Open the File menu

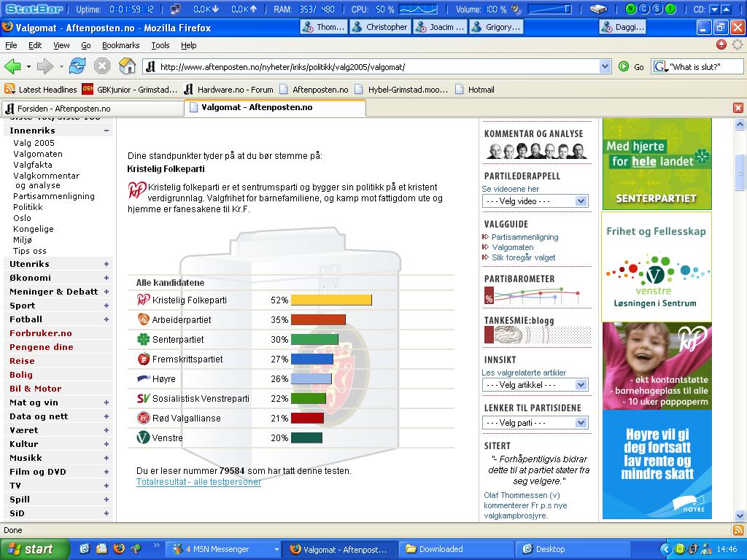[11, 45]
